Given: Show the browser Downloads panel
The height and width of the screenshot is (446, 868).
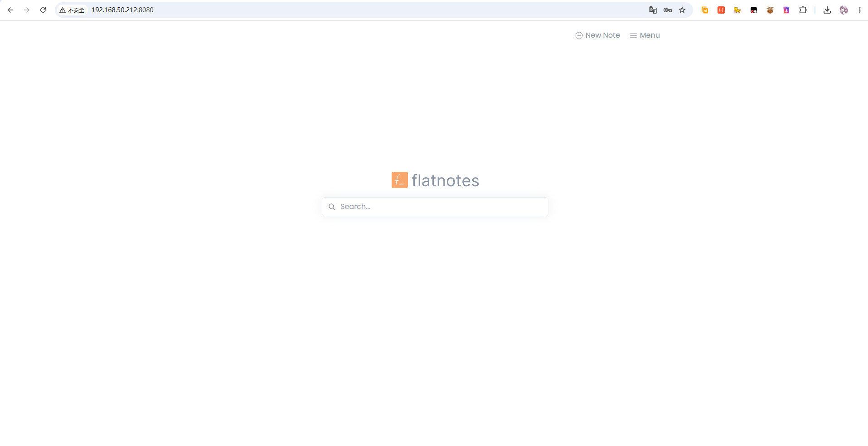Looking at the screenshot, I should click(827, 10).
